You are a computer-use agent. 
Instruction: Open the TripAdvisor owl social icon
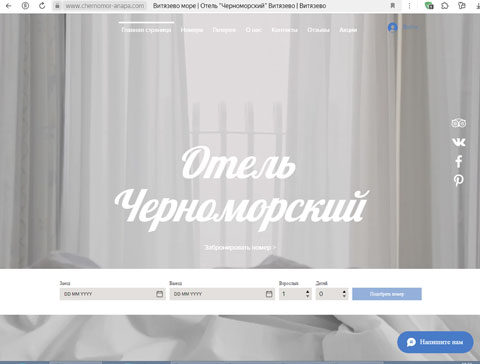click(x=459, y=123)
